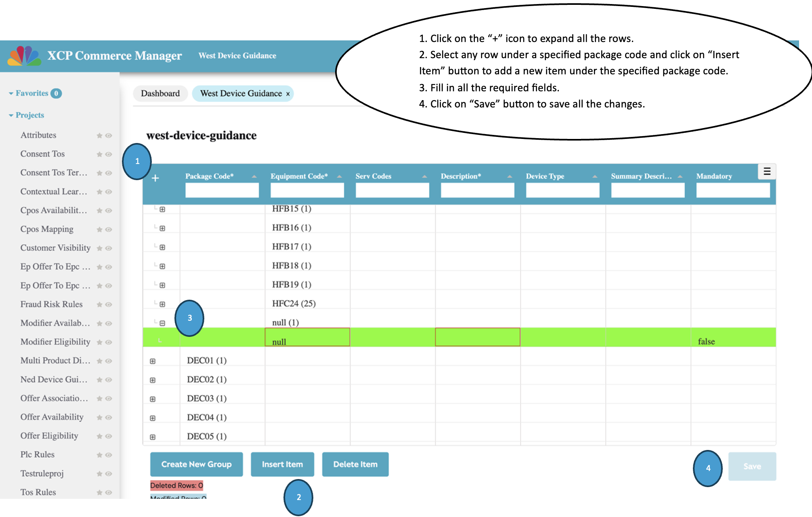812x517 pixels.
Task: Click the Delete Item button
Action: coord(355,464)
